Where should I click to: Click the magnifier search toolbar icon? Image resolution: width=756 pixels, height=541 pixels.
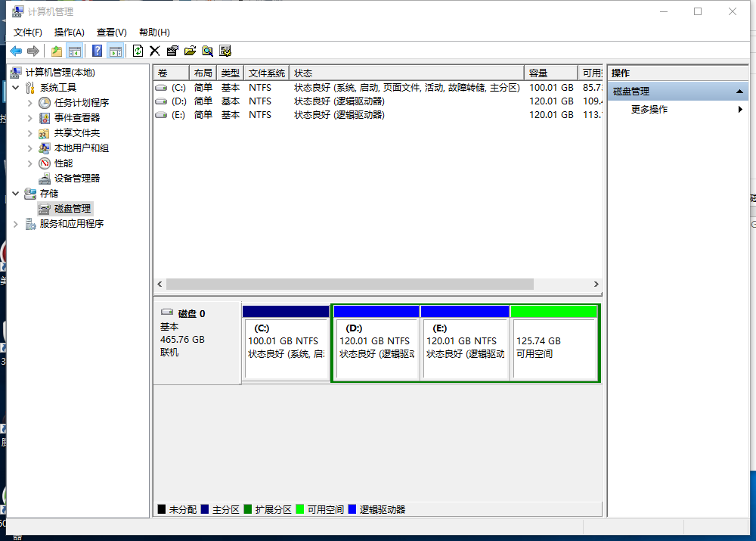coord(207,51)
